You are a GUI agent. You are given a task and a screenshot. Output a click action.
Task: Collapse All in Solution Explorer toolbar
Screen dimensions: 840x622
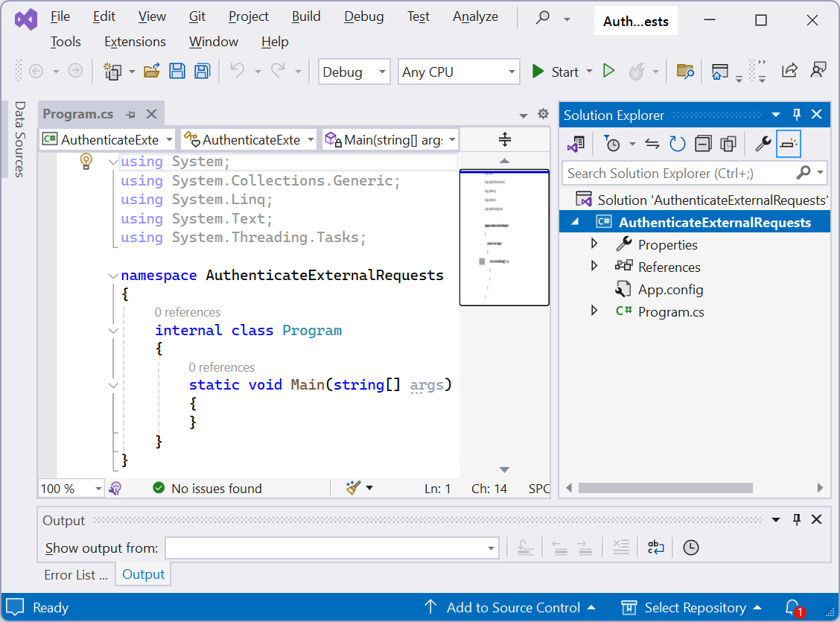point(703,144)
